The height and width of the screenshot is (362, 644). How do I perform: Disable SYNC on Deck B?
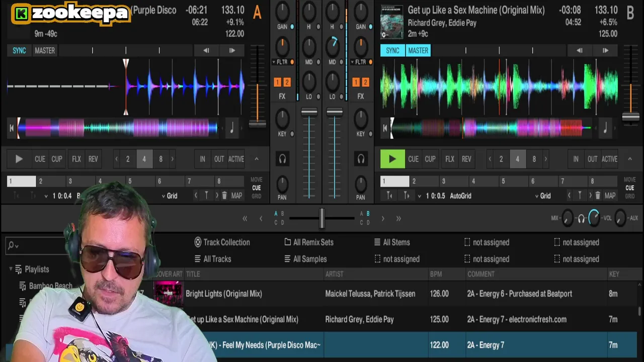[x=392, y=50]
